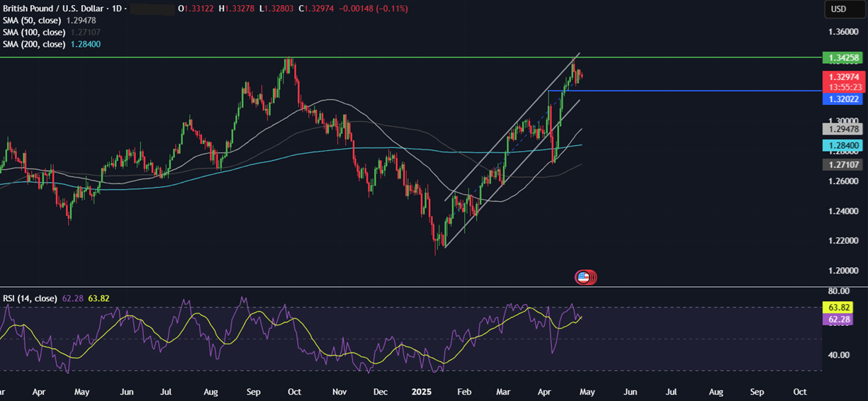The width and height of the screenshot is (868, 401).
Task: Click the L1.32803 low value in header
Action: pyautogui.click(x=276, y=9)
